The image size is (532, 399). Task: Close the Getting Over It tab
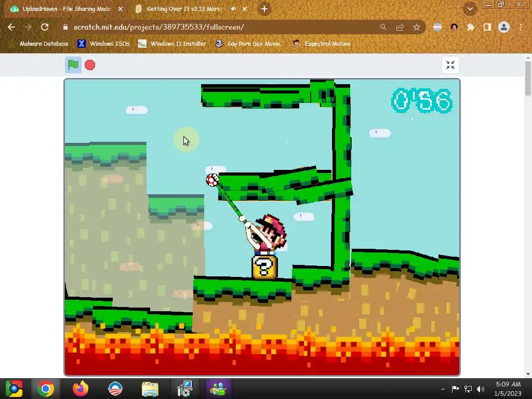tap(245, 9)
